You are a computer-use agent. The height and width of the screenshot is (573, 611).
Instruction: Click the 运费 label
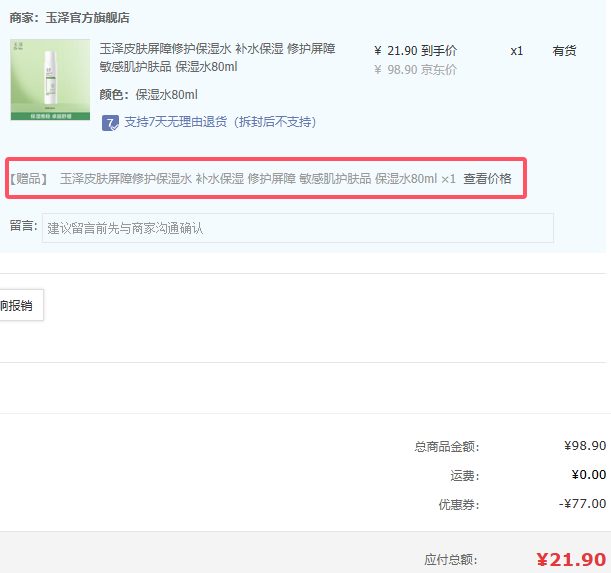tap(465, 476)
